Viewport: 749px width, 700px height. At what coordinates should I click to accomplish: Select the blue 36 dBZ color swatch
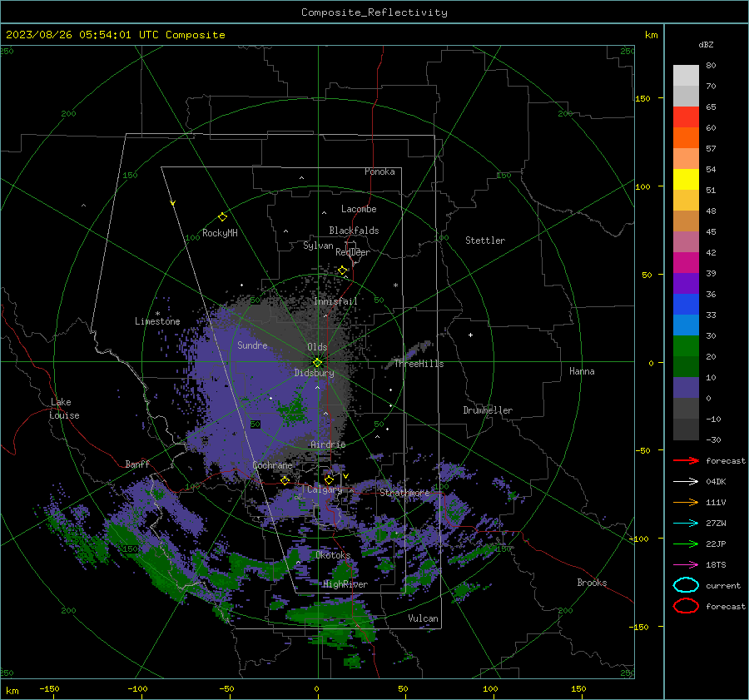coord(686,304)
